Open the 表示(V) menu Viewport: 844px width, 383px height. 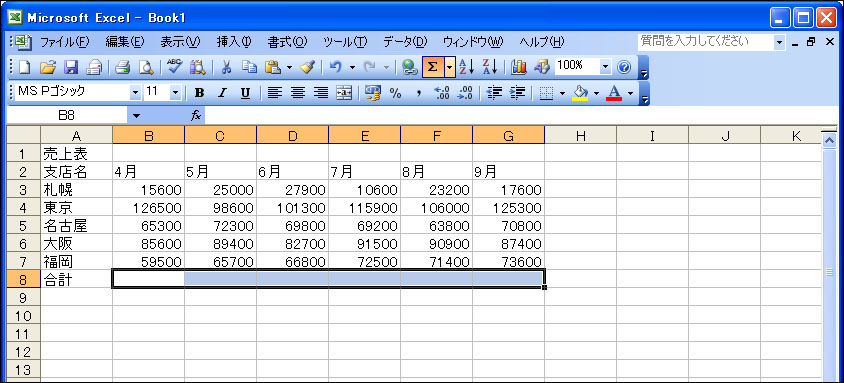point(180,41)
